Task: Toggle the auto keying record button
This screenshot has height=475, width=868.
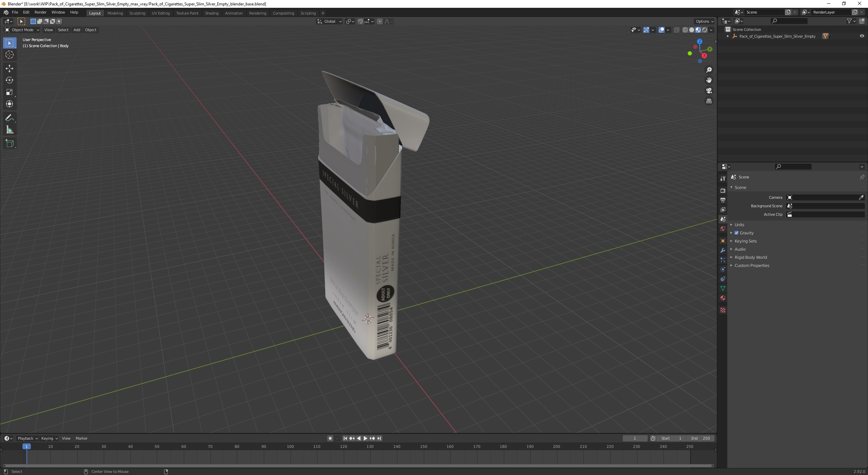Action: [330, 438]
